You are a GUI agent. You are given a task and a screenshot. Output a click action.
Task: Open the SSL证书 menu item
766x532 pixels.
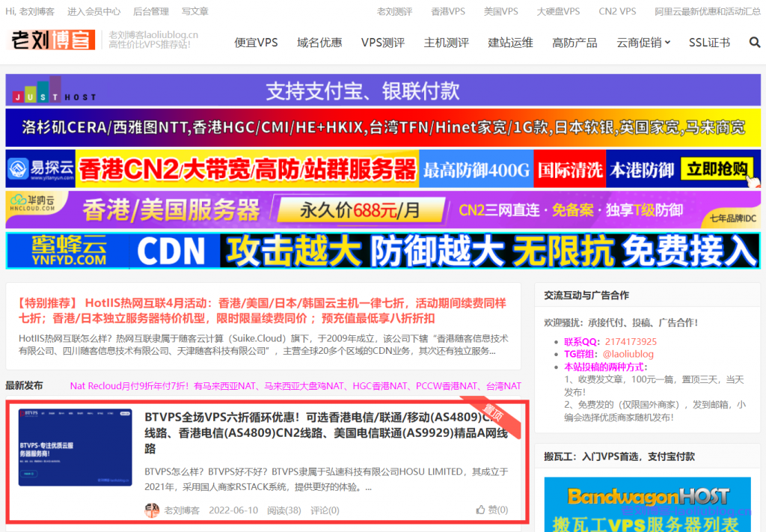(709, 43)
